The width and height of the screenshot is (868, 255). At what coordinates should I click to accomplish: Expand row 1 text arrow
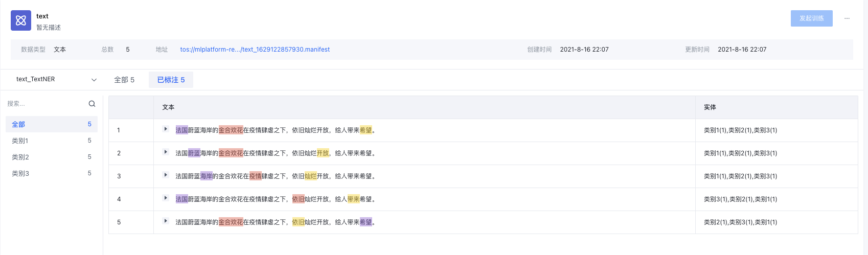coord(165,129)
